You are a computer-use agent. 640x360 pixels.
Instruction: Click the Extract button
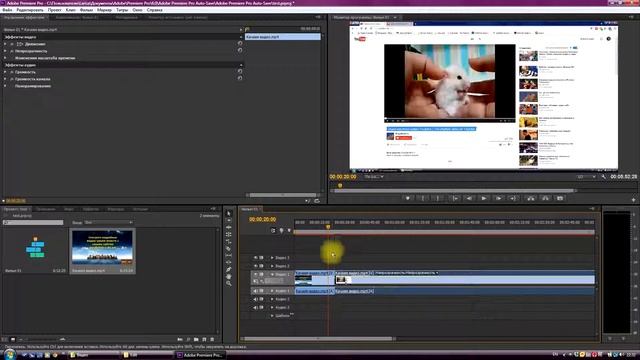pos(545,198)
